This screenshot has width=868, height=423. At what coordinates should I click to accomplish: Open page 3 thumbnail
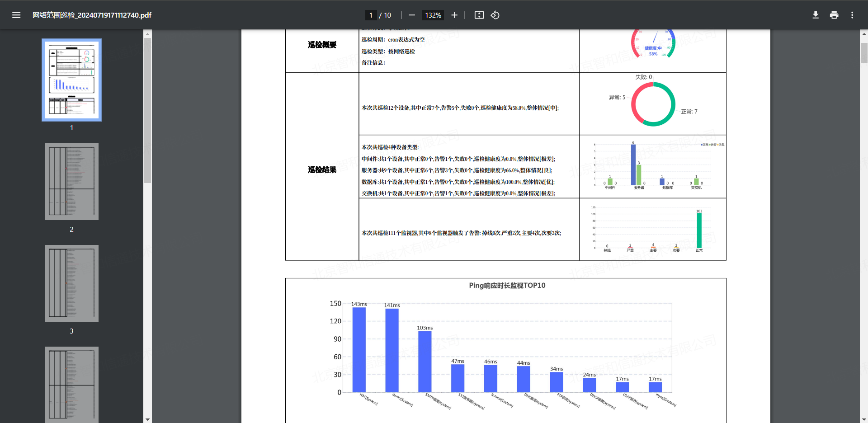[x=71, y=283]
